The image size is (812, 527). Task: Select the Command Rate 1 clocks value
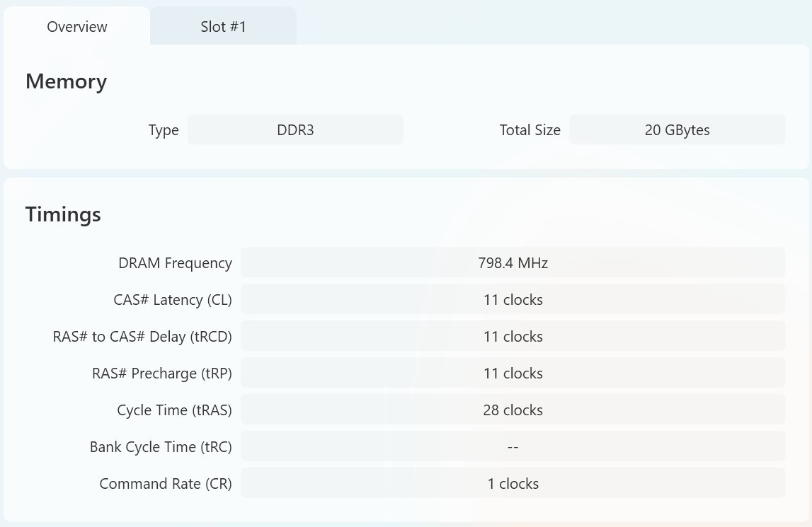(513, 483)
